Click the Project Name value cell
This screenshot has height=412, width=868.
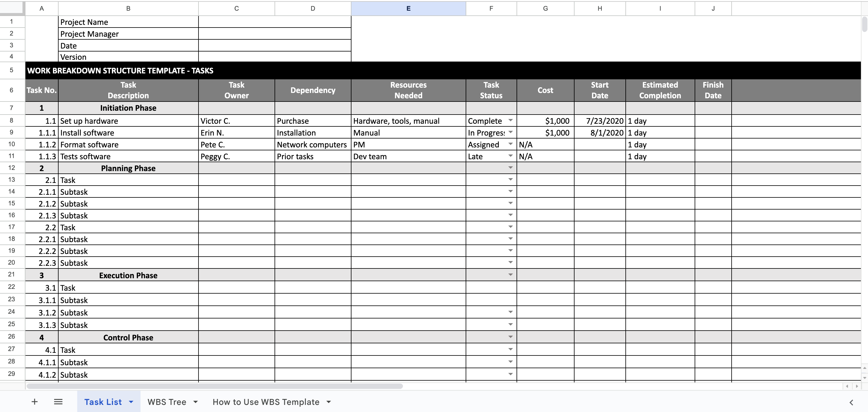pyautogui.click(x=274, y=22)
